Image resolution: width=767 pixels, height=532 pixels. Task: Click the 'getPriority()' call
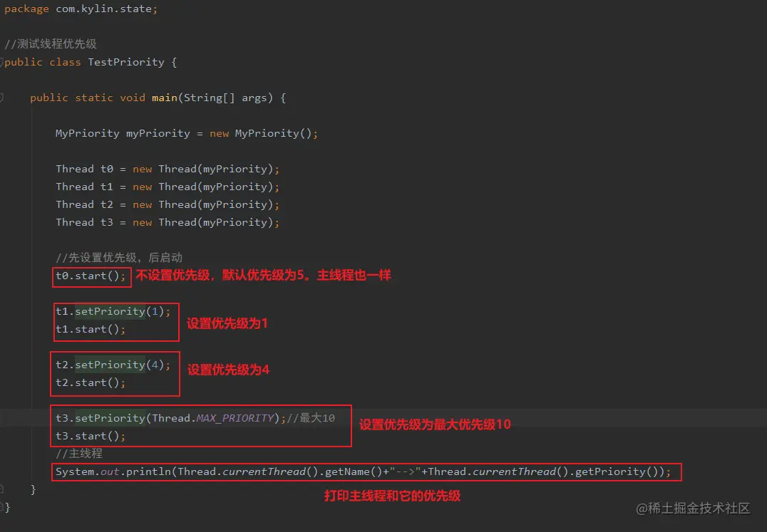point(617,472)
